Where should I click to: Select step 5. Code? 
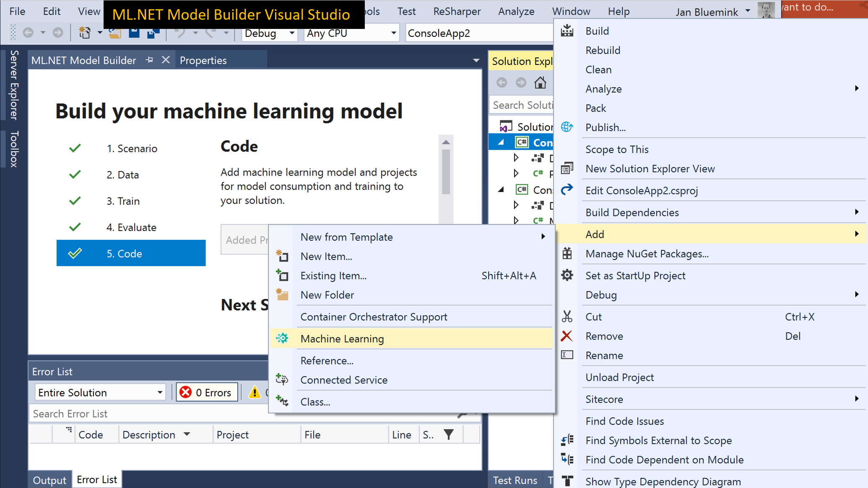click(131, 253)
